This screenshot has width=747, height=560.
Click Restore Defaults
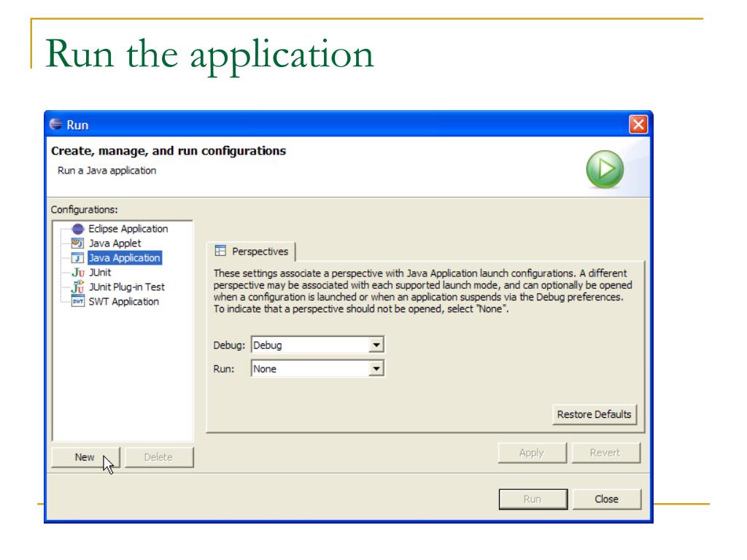tap(594, 414)
